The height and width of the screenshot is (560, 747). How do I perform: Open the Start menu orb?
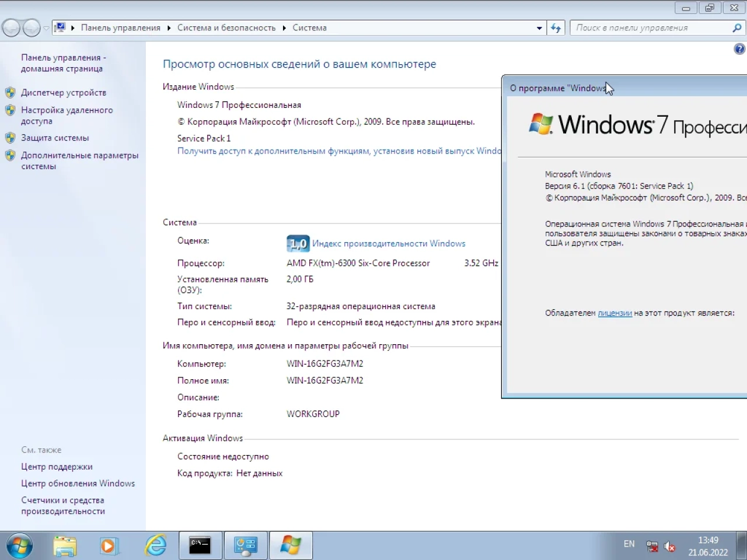(x=19, y=546)
